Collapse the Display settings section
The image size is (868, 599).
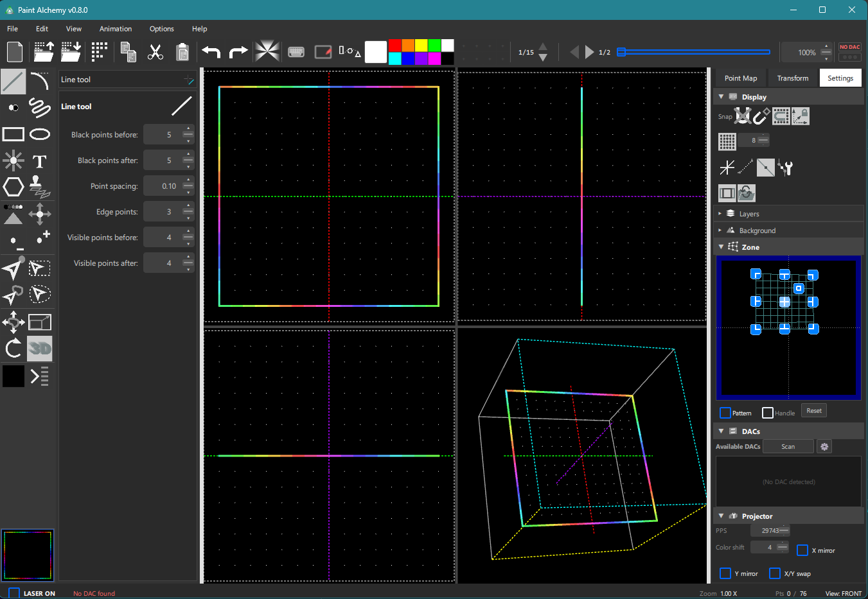point(721,96)
